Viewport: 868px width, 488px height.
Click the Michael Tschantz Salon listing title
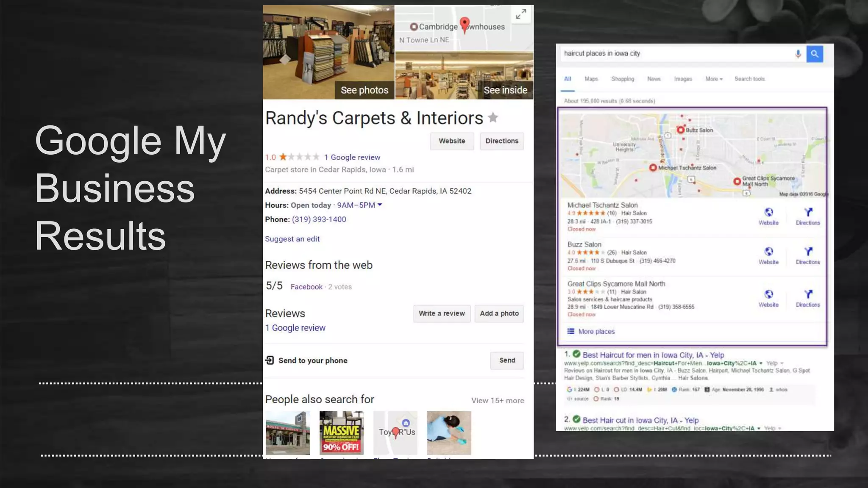[x=602, y=205]
